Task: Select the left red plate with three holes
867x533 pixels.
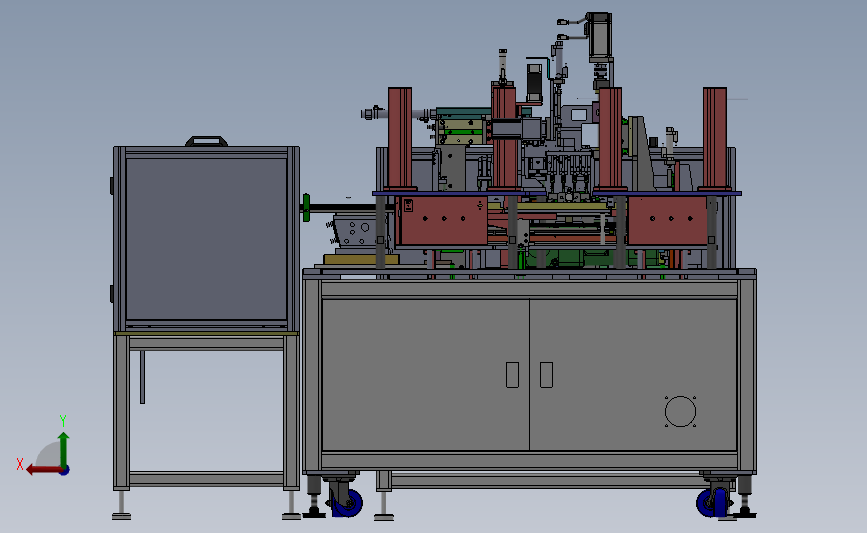Action: (x=444, y=220)
